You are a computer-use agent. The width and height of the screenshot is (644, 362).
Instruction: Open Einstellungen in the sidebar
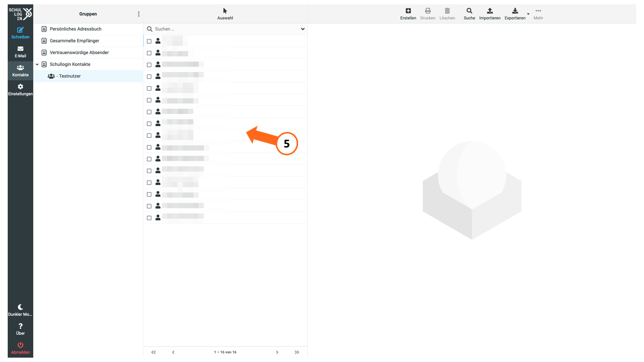coord(20,90)
